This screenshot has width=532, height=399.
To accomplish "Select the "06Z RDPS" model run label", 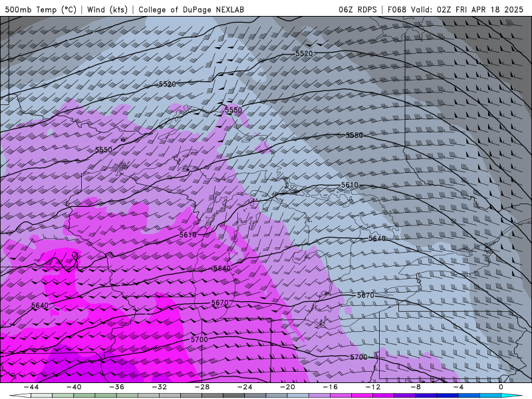I will [x=358, y=10].
